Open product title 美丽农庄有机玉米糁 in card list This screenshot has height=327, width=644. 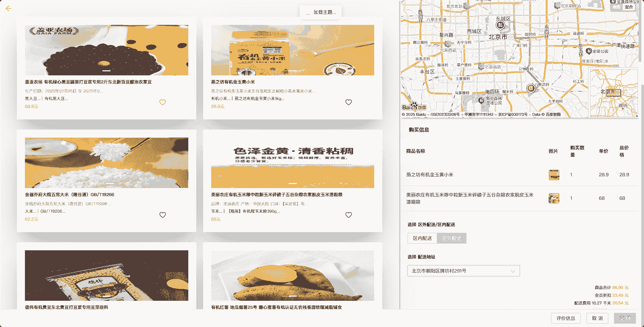[277, 195]
